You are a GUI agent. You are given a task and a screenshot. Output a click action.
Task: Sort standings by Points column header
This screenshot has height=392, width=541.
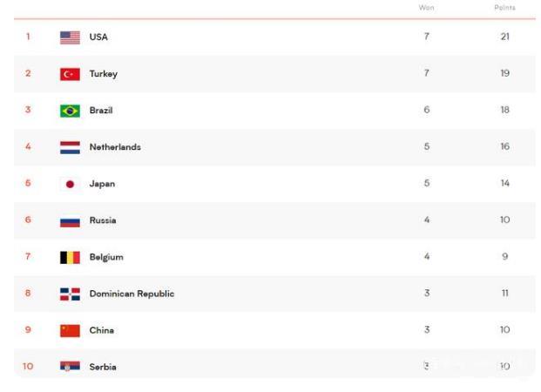click(x=504, y=8)
